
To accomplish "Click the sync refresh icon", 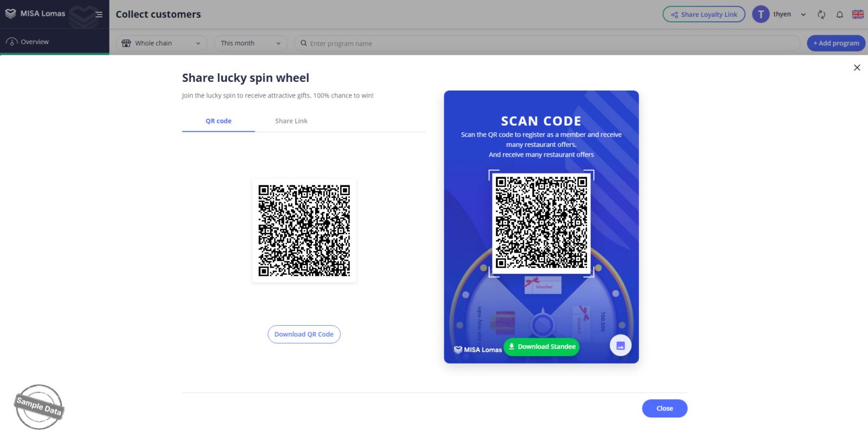I will pyautogui.click(x=821, y=15).
